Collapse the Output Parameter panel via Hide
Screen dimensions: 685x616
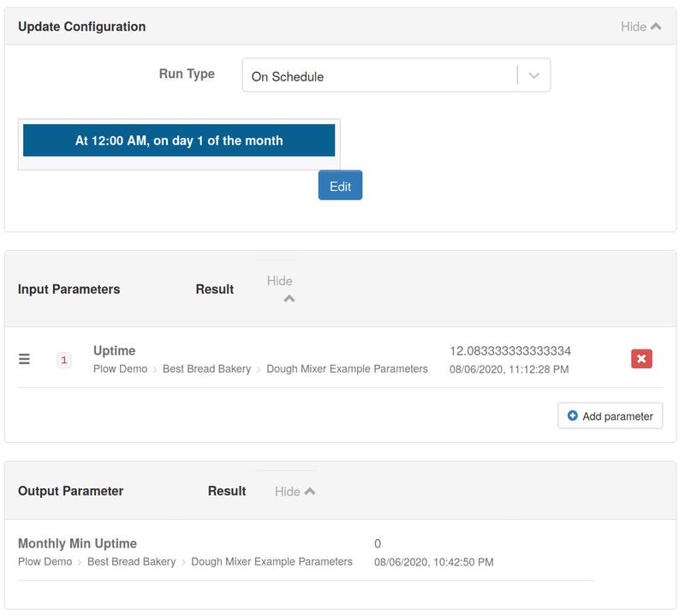coord(295,492)
